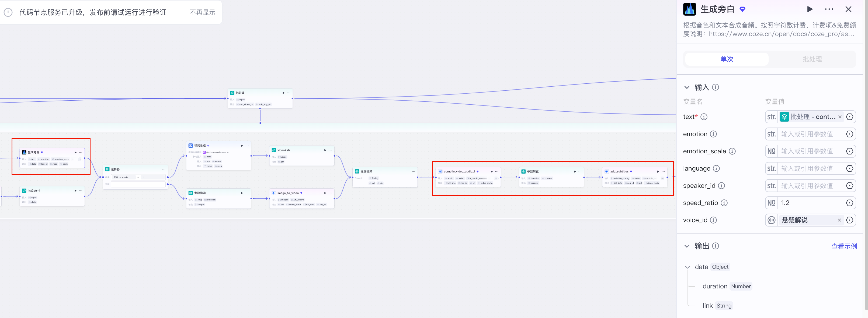Open more menu on 返回视频 node
The height and width of the screenshot is (318, 868).
tap(414, 172)
